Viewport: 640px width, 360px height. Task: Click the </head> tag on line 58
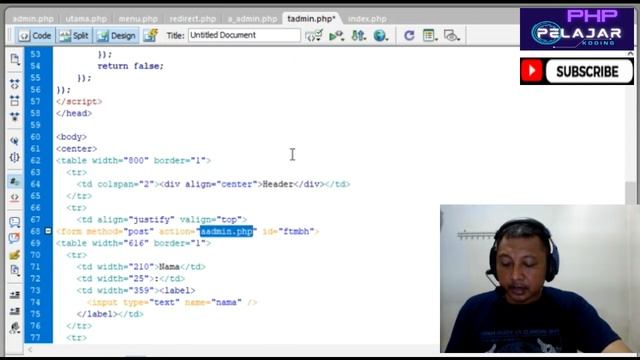(74, 113)
